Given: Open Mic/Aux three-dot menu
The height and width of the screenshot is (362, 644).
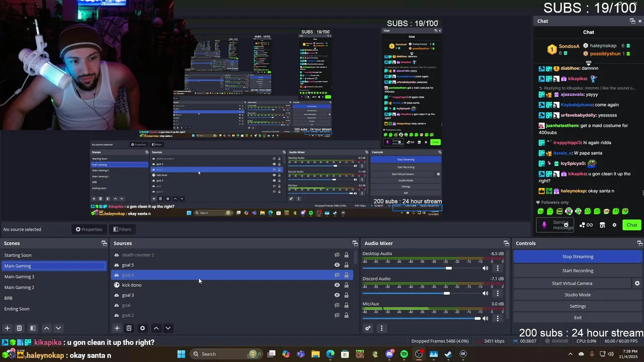Looking at the screenshot, I should click(x=498, y=318).
